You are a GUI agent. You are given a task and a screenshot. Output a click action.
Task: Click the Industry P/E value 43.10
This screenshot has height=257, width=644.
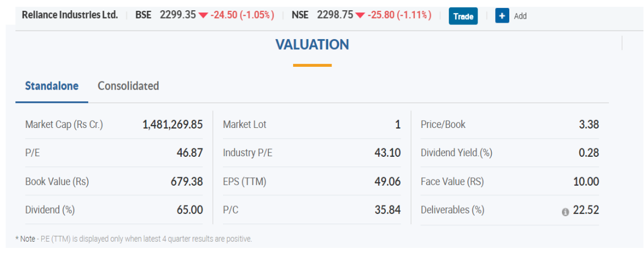click(x=387, y=153)
